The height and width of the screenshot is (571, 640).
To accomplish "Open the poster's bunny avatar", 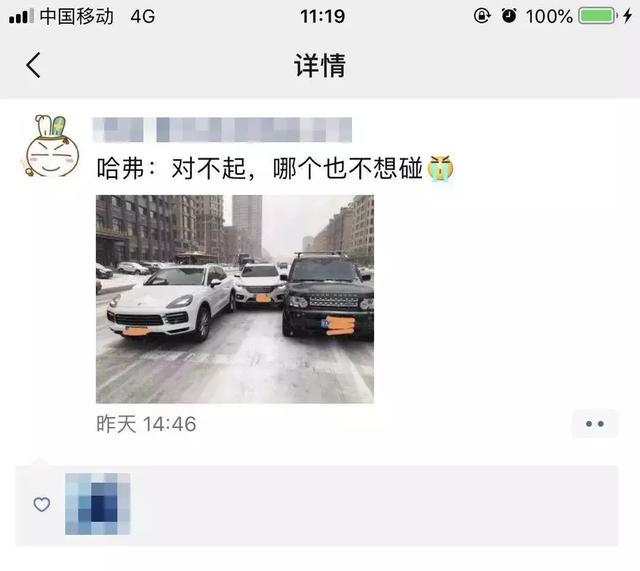I will (50, 146).
